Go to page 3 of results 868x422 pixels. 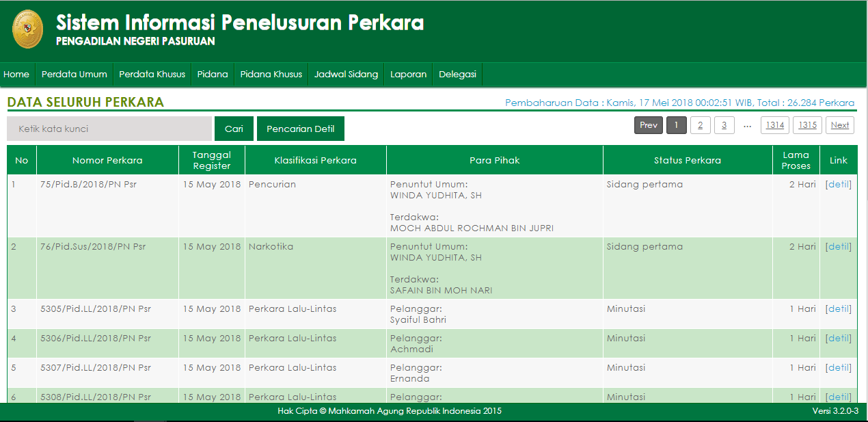point(724,124)
